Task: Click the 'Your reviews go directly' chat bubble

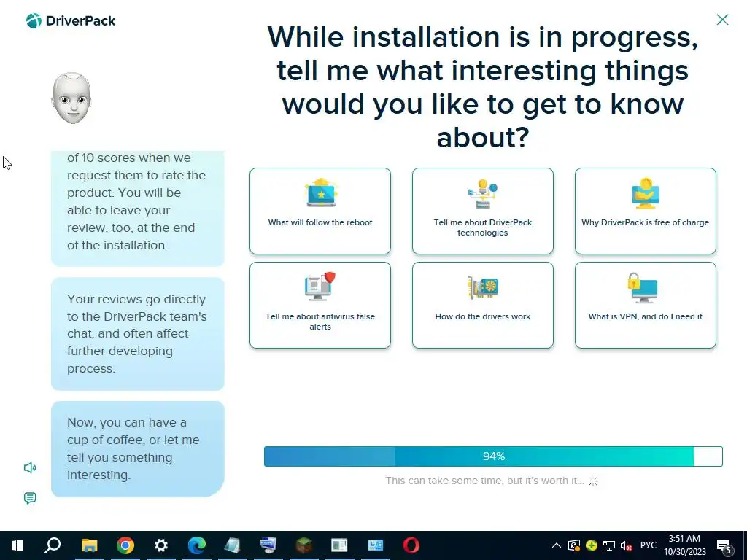Action: (x=138, y=334)
